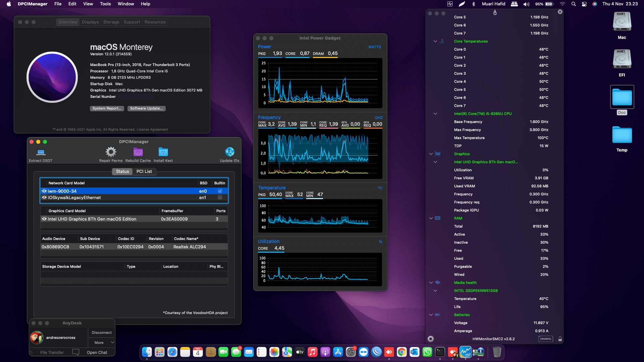644x362 pixels.
Task: Open Terminal from the Dock
Action: (440, 352)
